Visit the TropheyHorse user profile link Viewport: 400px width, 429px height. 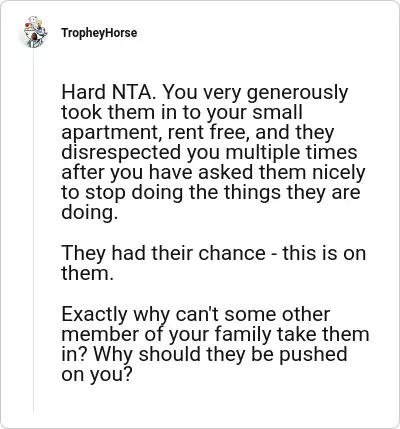(99, 33)
